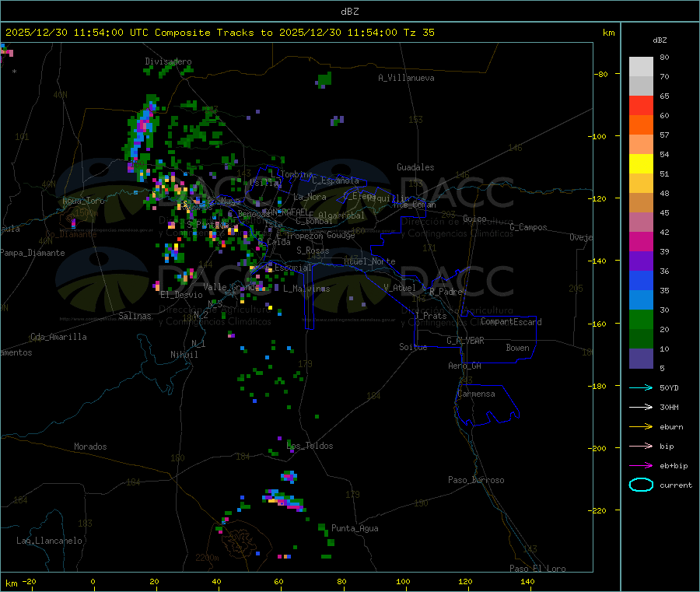Click the 'Cda_Amarilla' map label

[58, 337]
